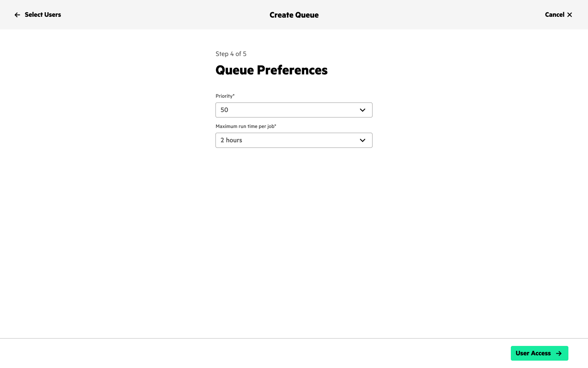Viewport: 588px width, 368px height.
Task: Click the Priority dropdown chevron
Action: (363, 110)
